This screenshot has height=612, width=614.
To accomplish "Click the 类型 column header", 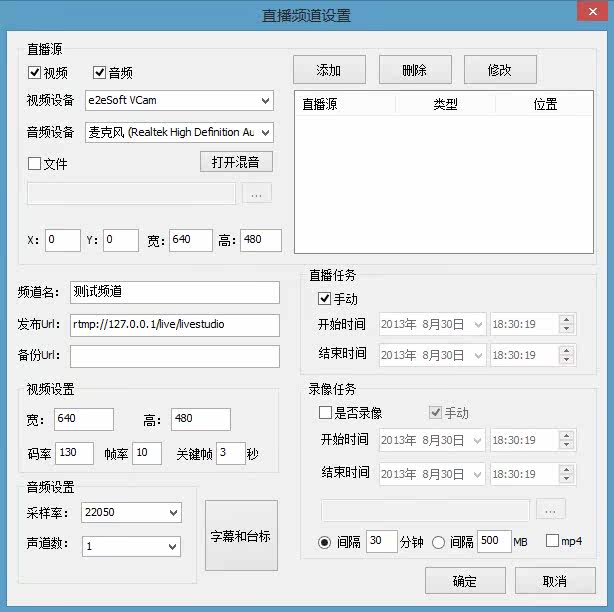I will 445,104.
